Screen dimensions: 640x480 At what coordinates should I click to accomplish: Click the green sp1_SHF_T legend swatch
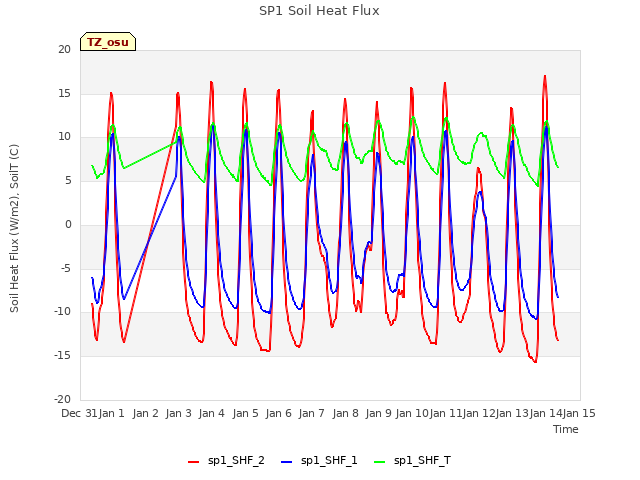click(x=380, y=462)
